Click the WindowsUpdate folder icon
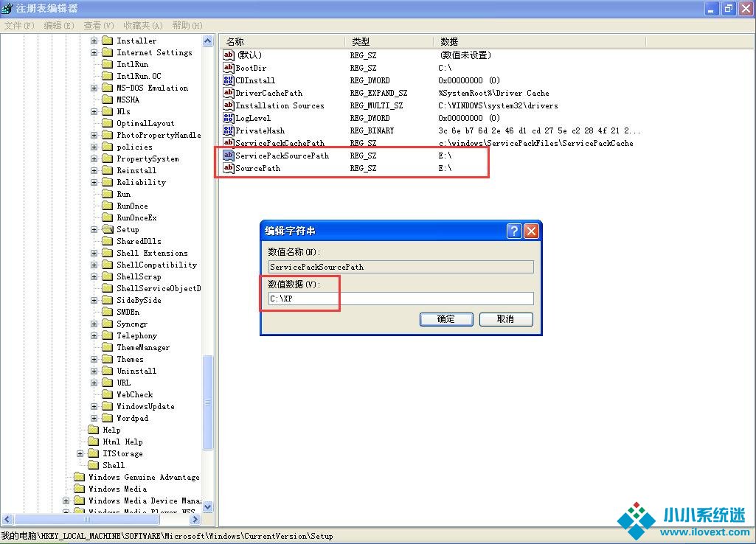Screen dimensions: 756x544 click(x=108, y=407)
